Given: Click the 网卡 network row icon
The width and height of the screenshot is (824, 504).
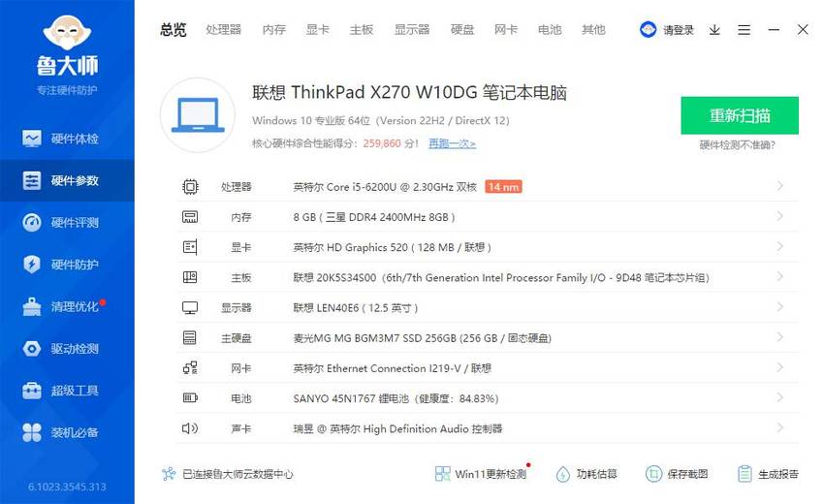Looking at the screenshot, I should click(190, 368).
